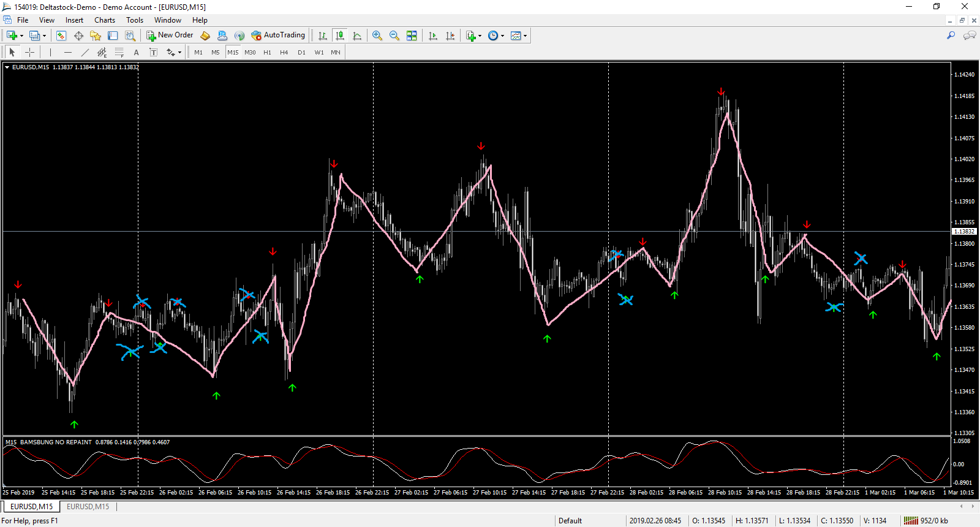Open the Insert menu

[74, 20]
